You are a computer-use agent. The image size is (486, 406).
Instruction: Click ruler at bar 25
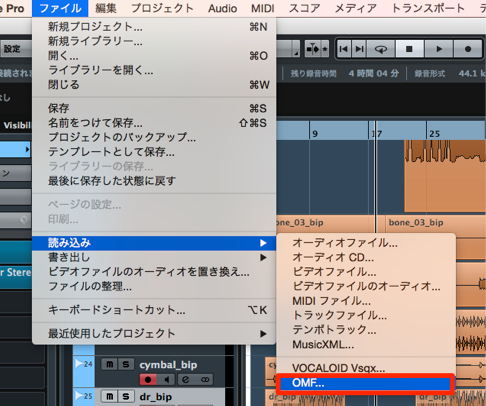point(434,134)
